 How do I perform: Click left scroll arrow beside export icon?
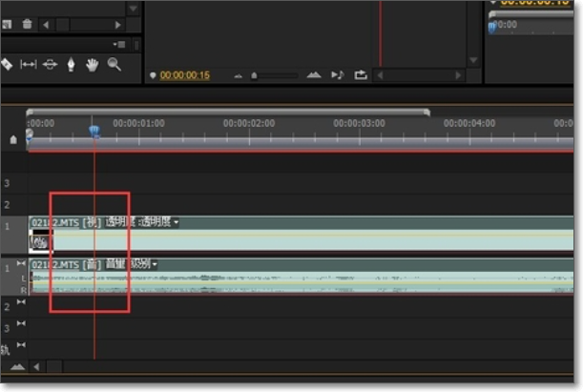380,75
